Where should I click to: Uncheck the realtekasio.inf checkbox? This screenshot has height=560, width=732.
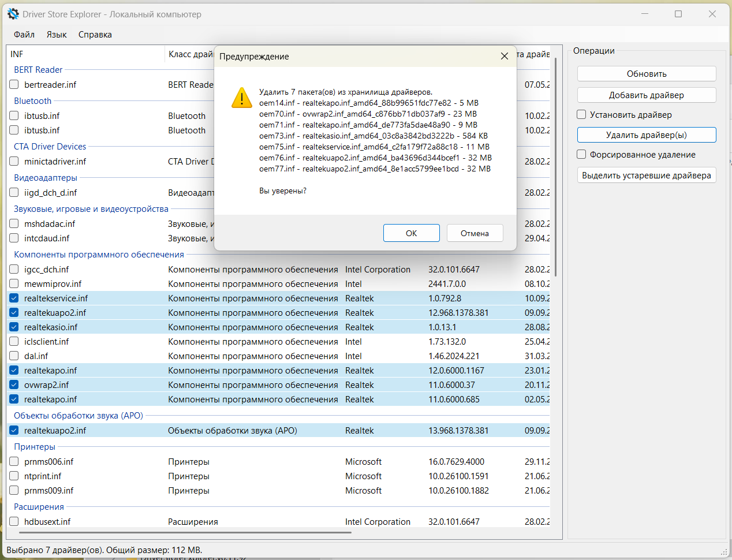pos(14,327)
